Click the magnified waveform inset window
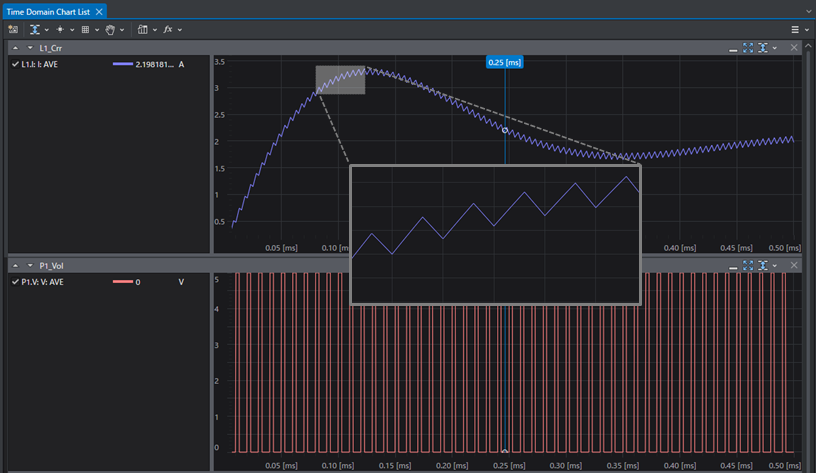 [495, 235]
